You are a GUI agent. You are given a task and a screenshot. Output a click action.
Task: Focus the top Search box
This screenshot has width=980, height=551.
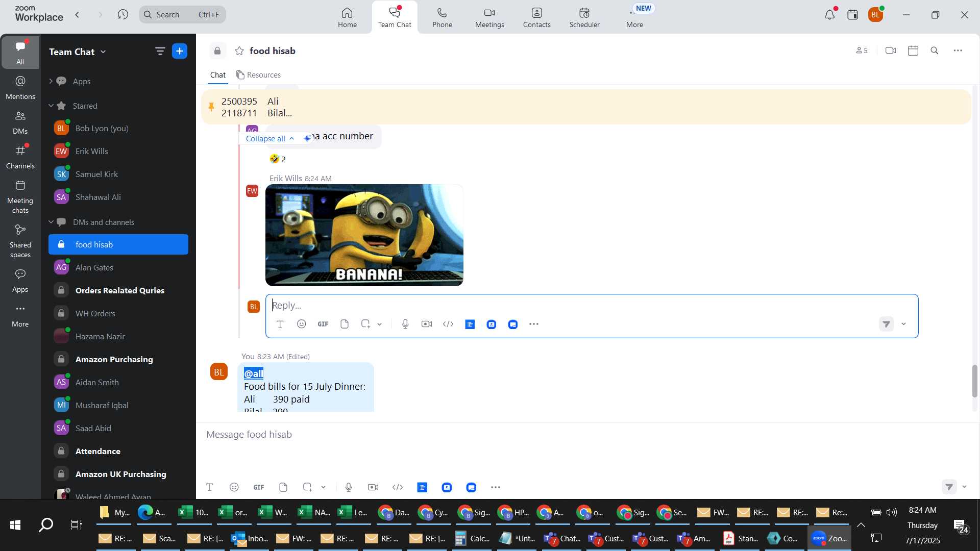coord(183,15)
